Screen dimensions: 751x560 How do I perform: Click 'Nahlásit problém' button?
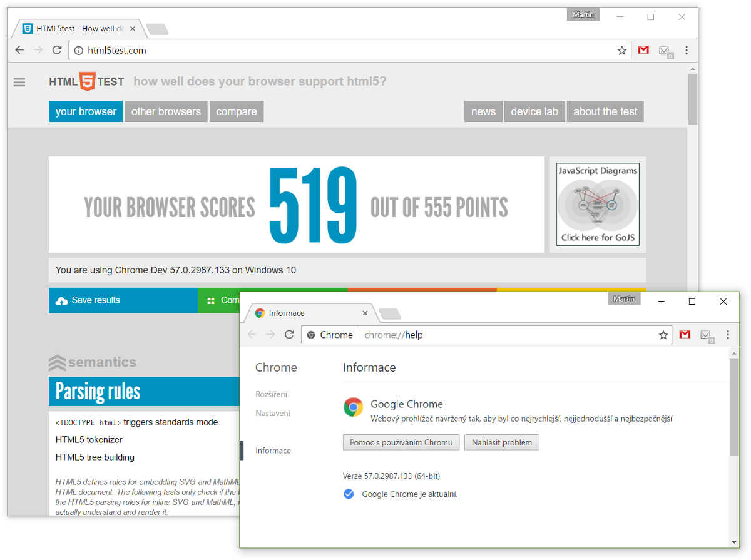pos(502,442)
